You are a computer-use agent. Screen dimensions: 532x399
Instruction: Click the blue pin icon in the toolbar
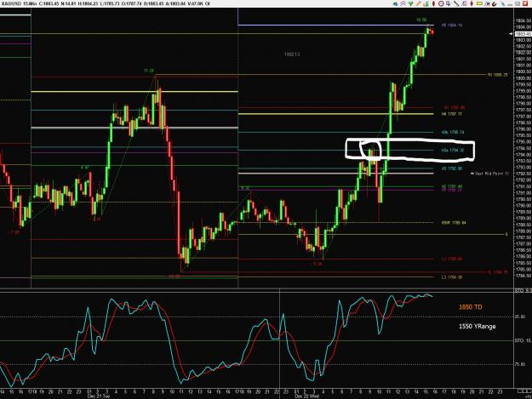coord(502,4)
